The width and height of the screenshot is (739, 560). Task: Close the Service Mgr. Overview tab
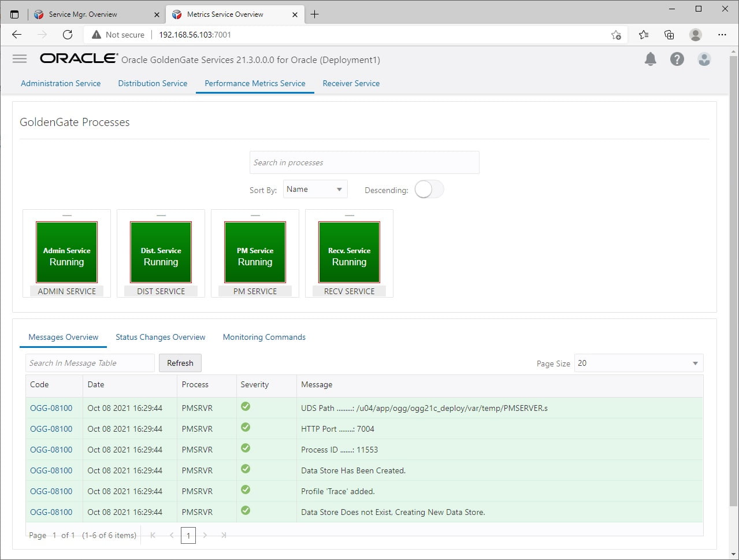click(x=157, y=14)
